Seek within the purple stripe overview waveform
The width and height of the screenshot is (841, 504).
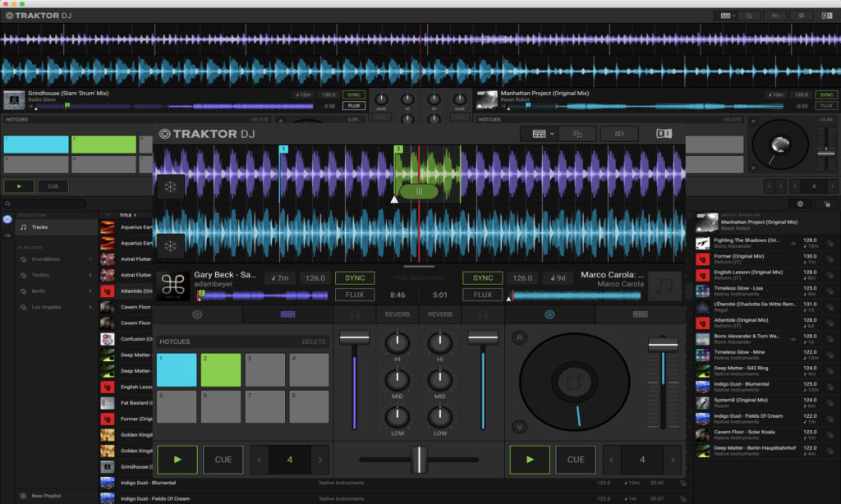click(262, 295)
